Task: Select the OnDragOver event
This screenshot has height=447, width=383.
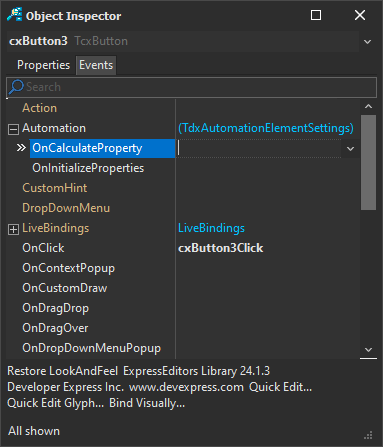Action: coord(55,328)
